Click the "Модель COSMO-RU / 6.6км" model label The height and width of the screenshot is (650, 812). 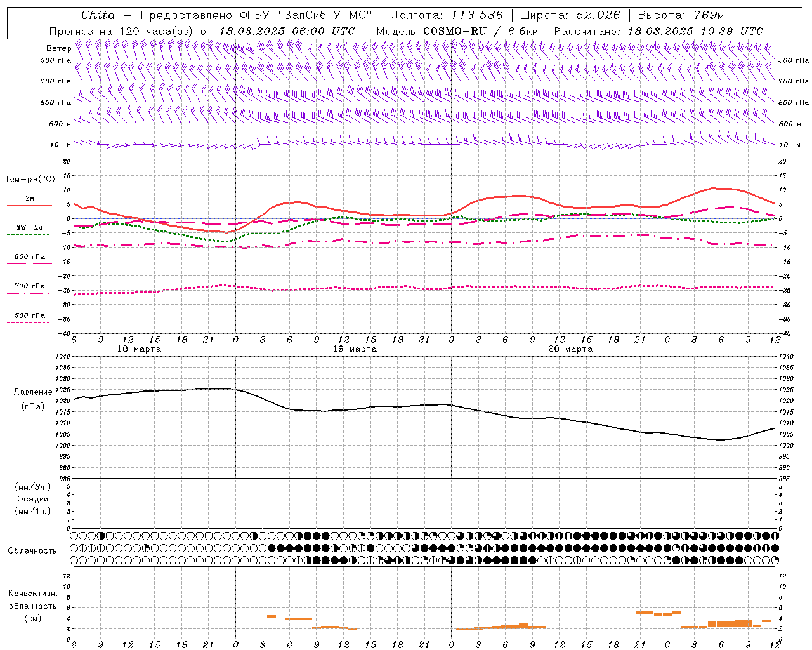pos(457,31)
